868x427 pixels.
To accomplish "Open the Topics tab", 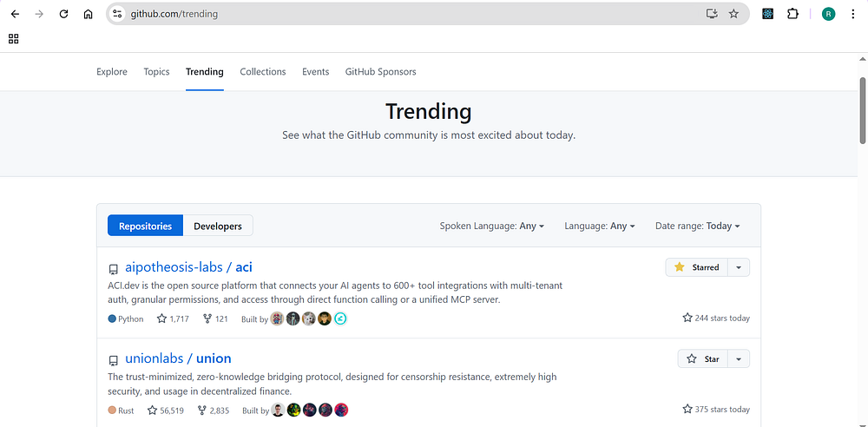I will 156,71.
